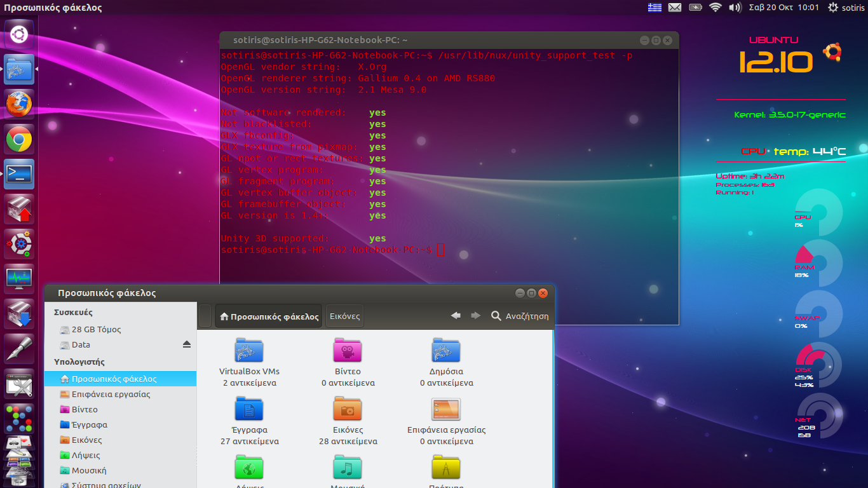Open Επιφάνεια εργασίας icon in main pane
Viewport: 868px width, 488px height.
click(x=446, y=409)
